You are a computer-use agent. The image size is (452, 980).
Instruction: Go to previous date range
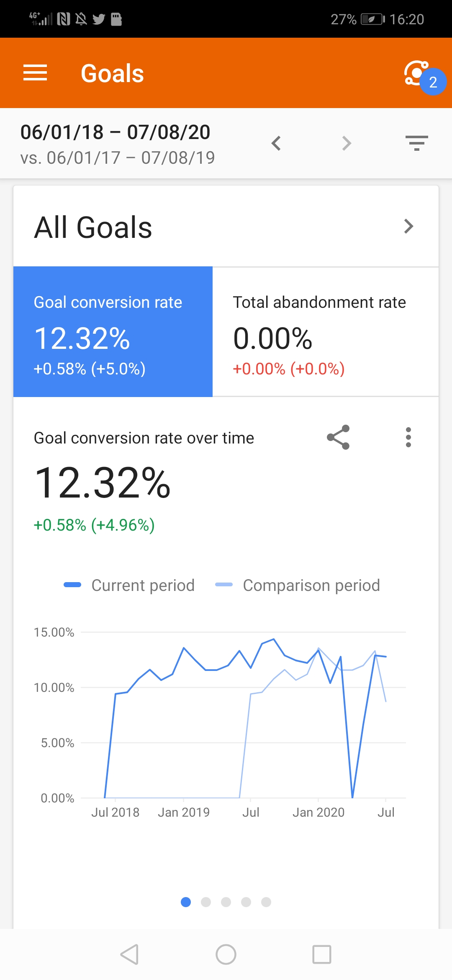pyautogui.click(x=276, y=143)
